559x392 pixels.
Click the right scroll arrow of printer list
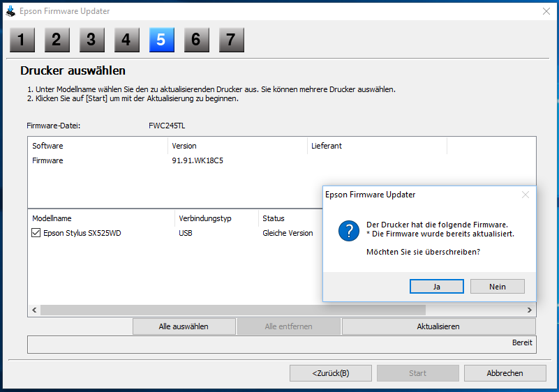click(x=530, y=310)
